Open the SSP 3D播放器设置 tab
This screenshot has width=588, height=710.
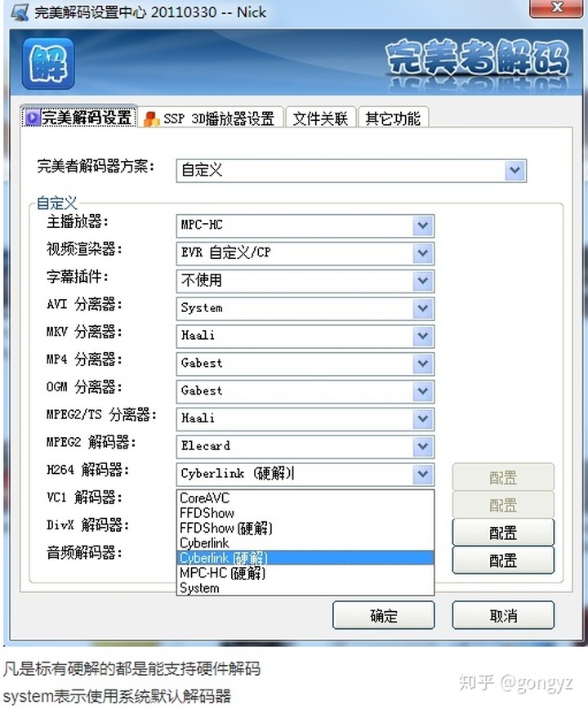[x=211, y=118]
